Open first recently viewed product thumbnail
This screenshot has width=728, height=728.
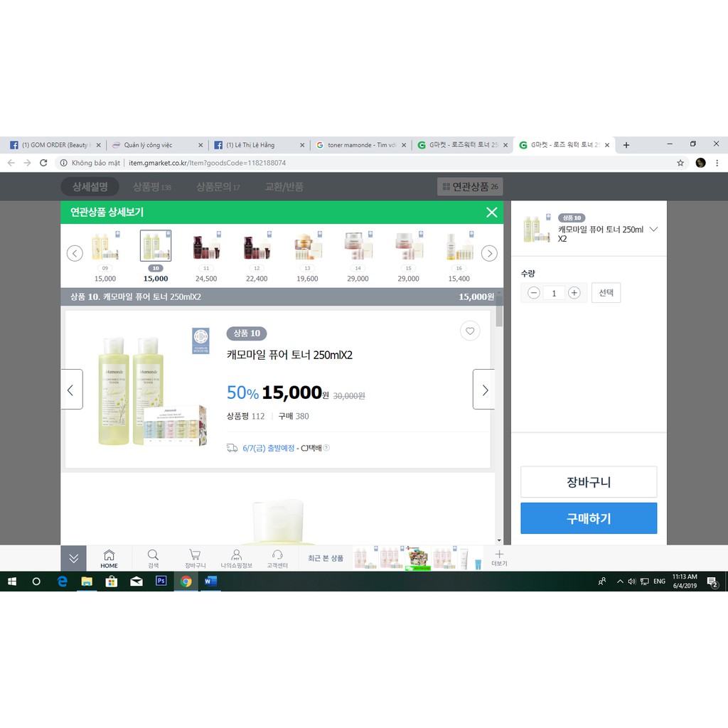[365, 558]
